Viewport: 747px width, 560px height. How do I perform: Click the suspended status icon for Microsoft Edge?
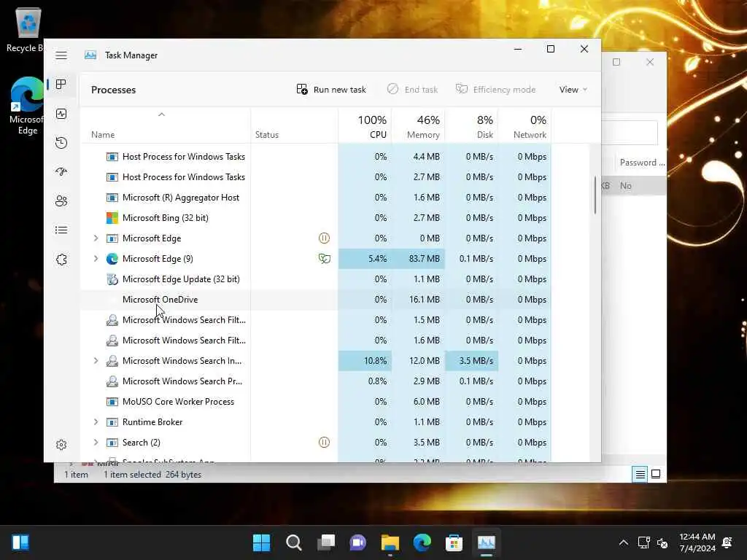tap(324, 238)
